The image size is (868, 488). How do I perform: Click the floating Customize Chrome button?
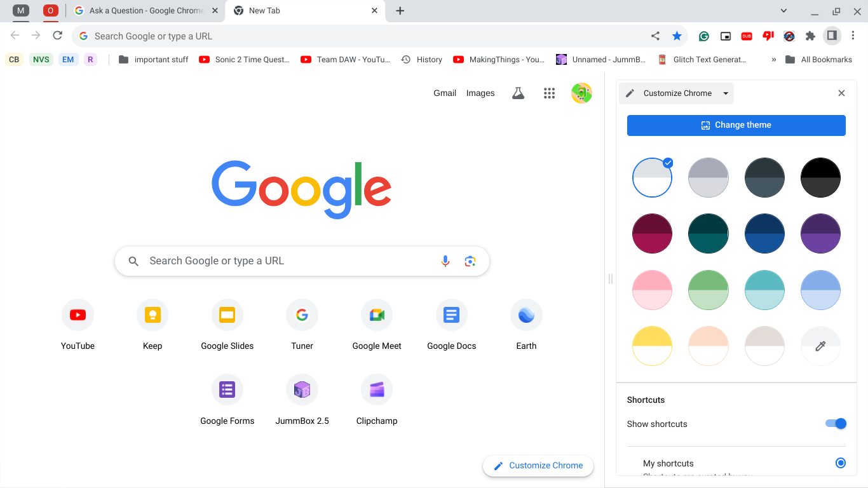(538, 465)
